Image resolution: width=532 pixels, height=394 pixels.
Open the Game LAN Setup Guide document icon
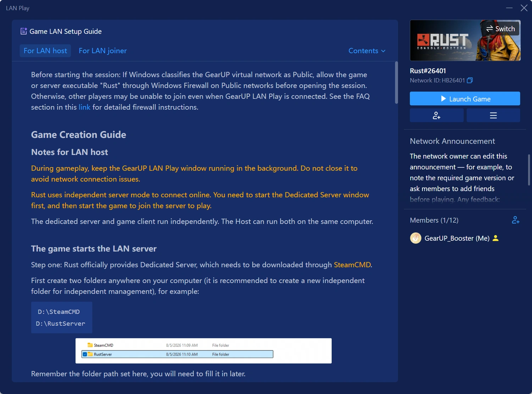click(24, 31)
